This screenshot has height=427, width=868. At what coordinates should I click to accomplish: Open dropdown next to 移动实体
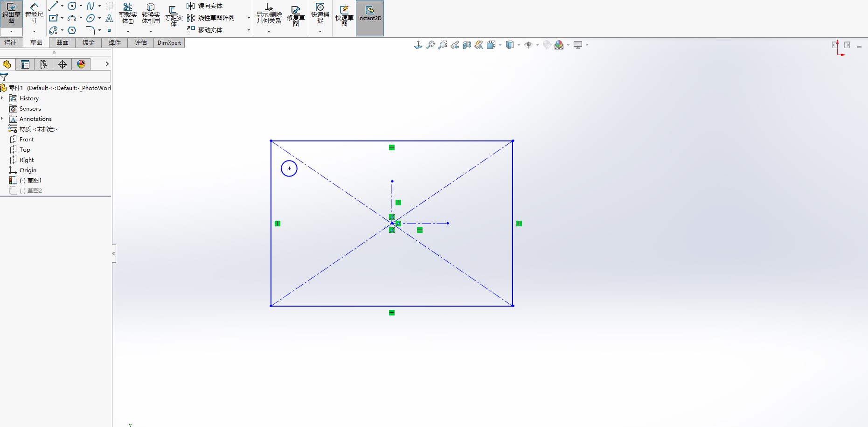249,30
